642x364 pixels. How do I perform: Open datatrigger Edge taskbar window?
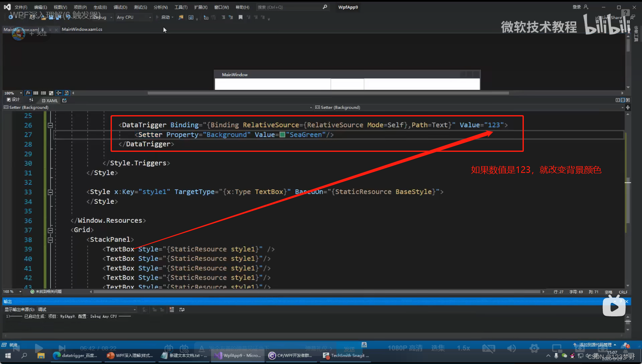76,356
